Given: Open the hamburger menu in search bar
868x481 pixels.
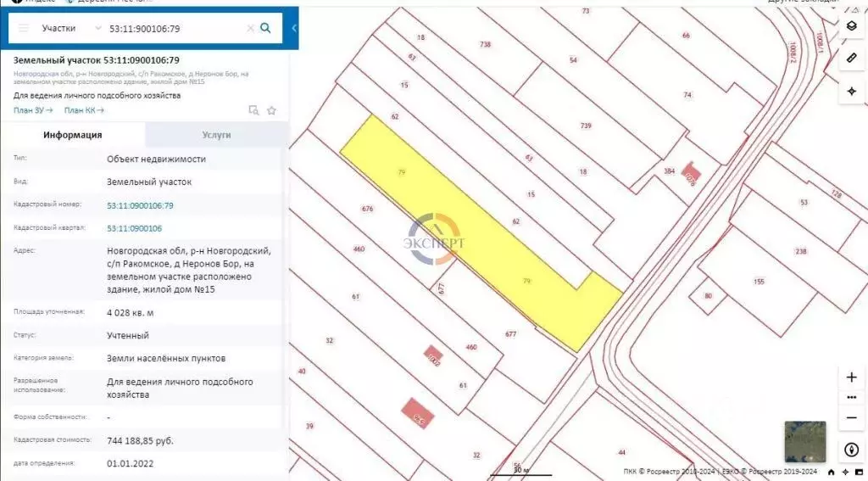Looking at the screenshot, I should coord(23,28).
